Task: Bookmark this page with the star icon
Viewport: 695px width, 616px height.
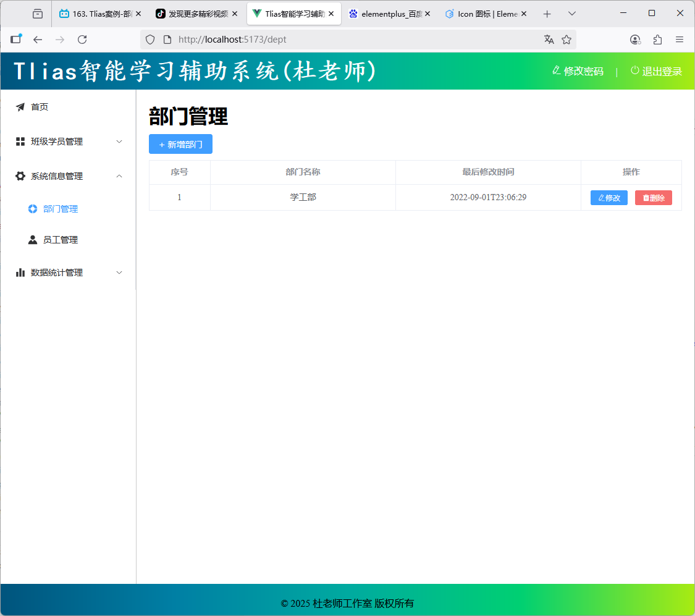Action: (x=567, y=40)
